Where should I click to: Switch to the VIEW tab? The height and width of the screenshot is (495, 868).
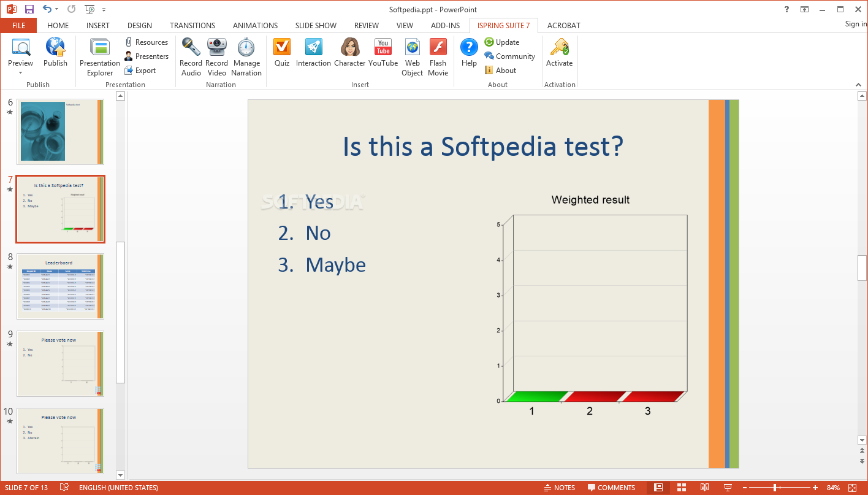[x=405, y=25]
